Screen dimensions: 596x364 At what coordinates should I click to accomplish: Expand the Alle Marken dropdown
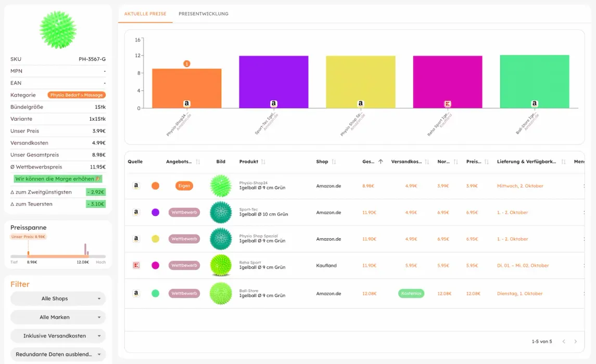point(58,317)
